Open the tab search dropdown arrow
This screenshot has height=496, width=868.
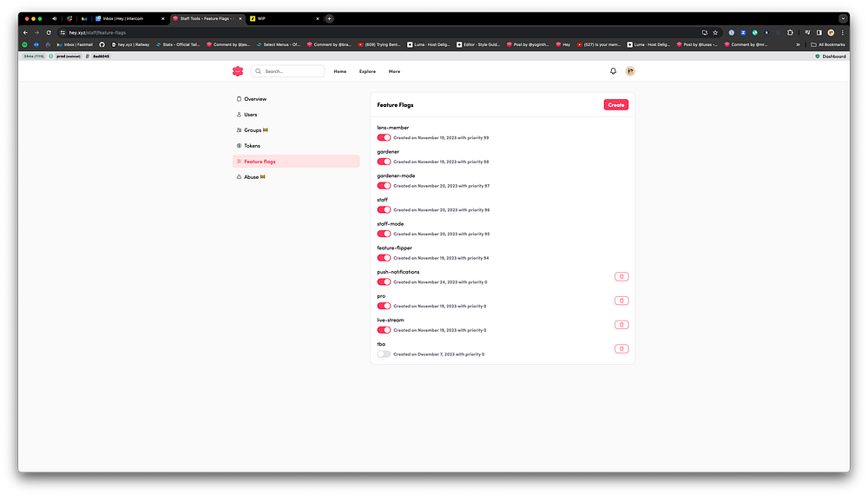point(843,18)
